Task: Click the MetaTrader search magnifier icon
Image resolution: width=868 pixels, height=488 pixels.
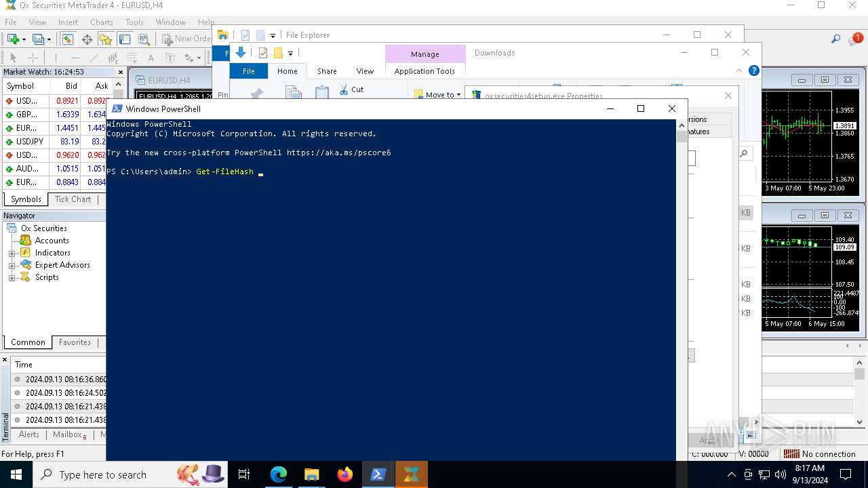Action: pos(836,39)
